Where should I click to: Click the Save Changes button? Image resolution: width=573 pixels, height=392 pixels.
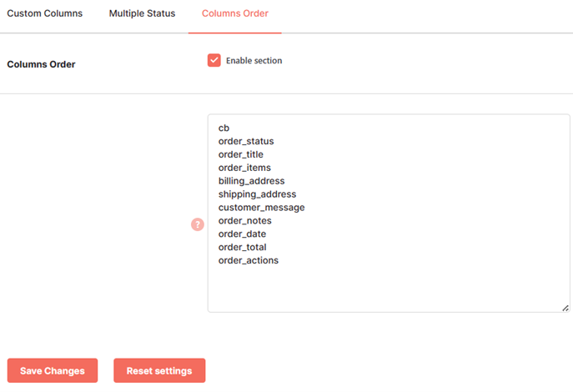coord(53,370)
